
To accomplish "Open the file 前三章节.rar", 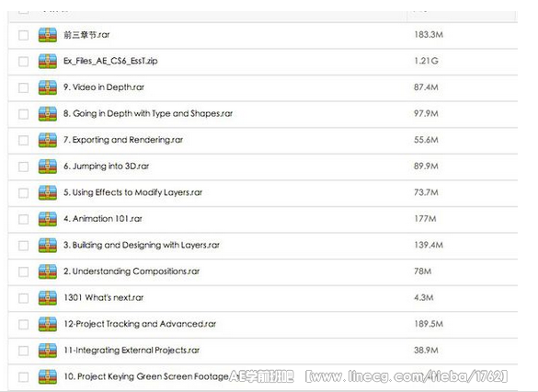I will point(86,35).
